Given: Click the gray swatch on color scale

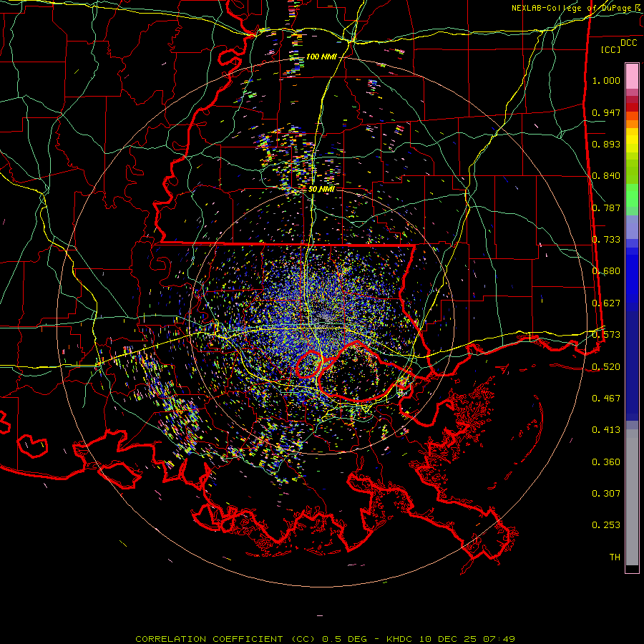Looking at the screenshot, I should click(x=632, y=497).
